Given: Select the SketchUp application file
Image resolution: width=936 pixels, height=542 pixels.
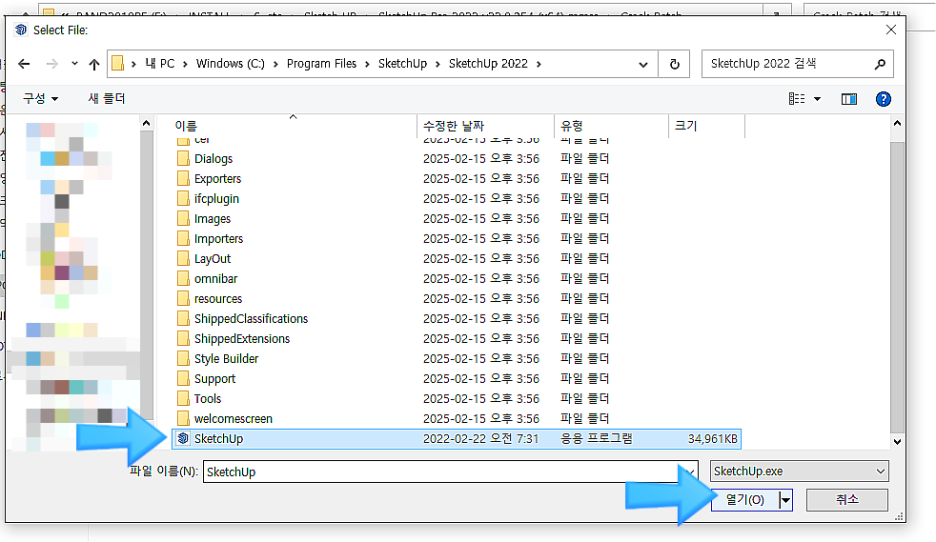Looking at the screenshot, I should click(x=457, y=439).
